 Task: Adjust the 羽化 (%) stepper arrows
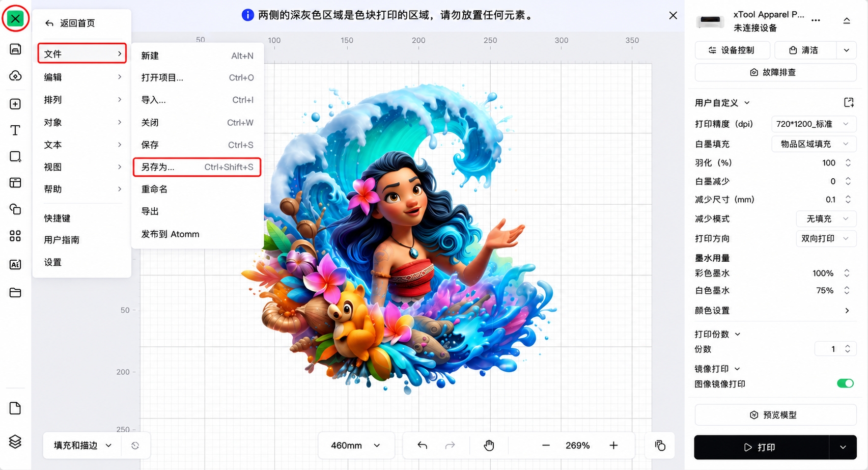coord(848,163)
